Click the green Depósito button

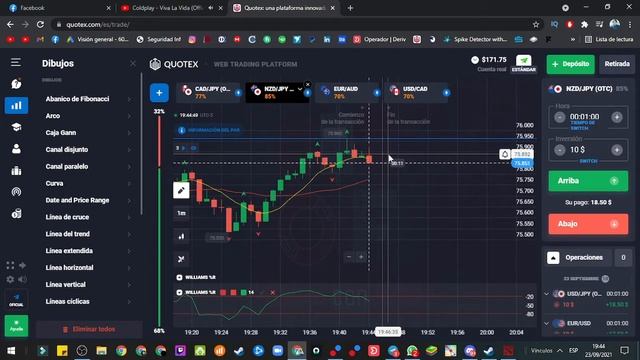(571, 64)
